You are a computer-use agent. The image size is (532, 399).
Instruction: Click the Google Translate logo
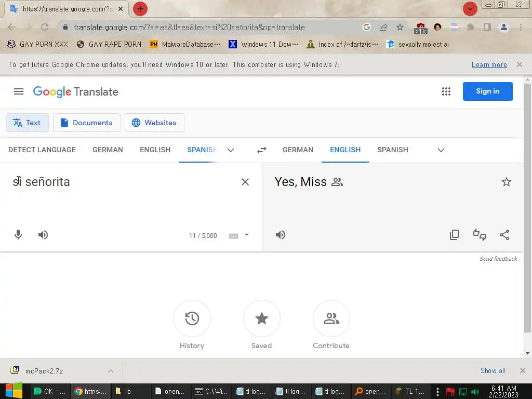click(x=76, y=91)
